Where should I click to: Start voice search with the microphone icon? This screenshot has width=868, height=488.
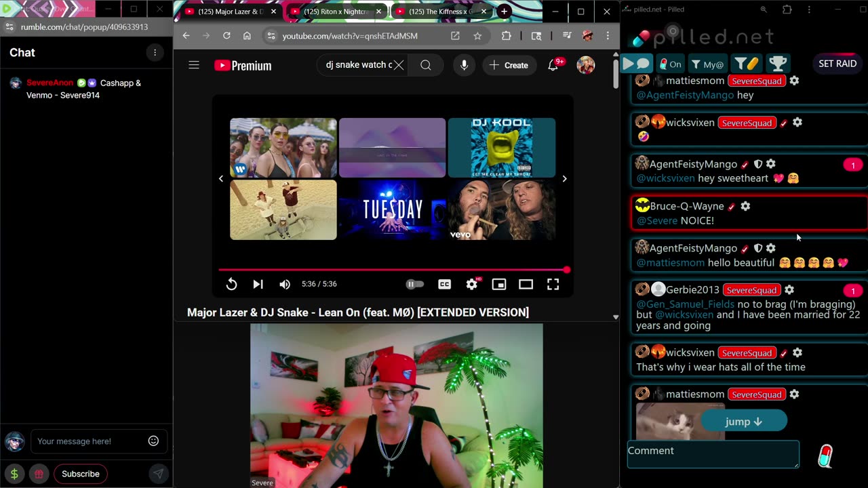464,65
